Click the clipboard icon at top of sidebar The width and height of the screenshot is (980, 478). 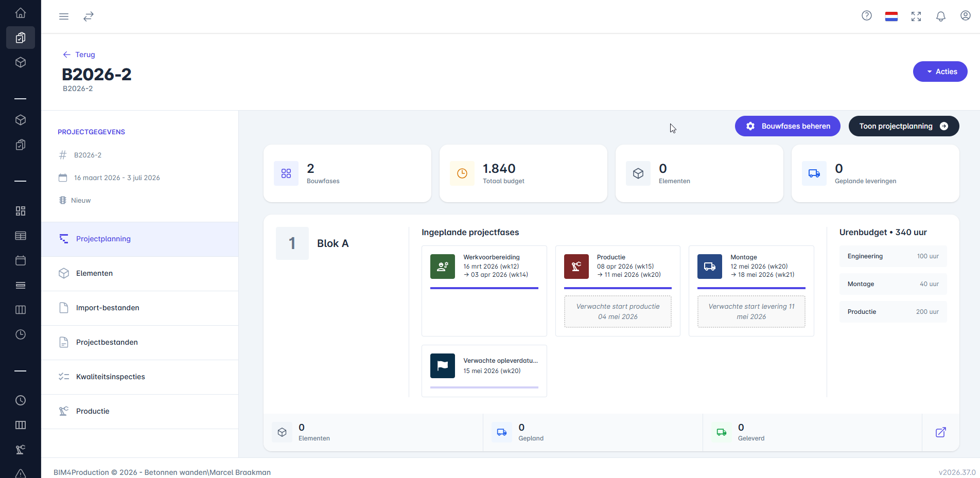(21, 38)
